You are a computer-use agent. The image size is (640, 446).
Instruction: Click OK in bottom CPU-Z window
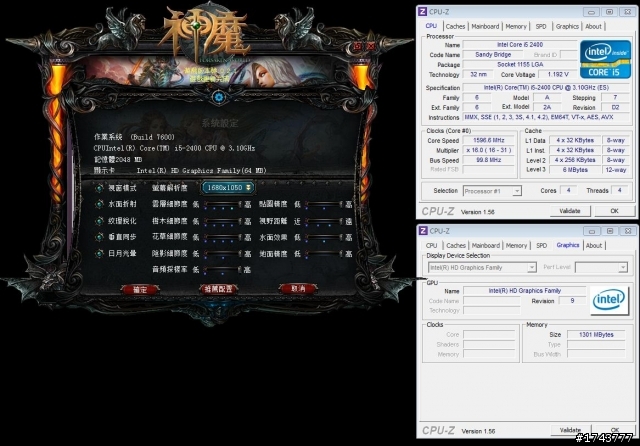[x=615, y=430]
